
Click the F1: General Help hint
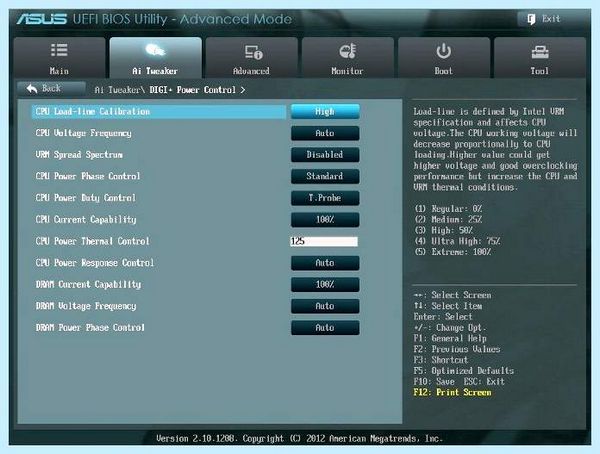450,338
